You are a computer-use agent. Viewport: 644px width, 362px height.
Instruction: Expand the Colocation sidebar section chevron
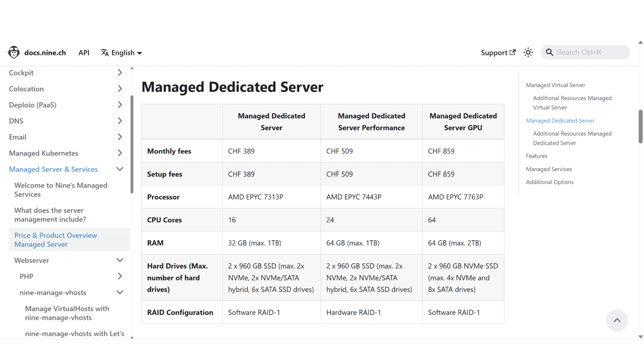tap(120, 88)
